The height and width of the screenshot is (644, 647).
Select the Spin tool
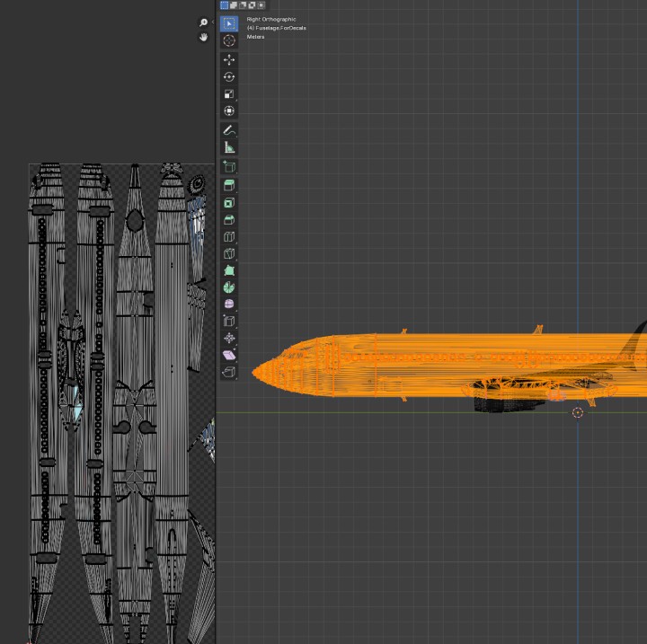[229, 287]
